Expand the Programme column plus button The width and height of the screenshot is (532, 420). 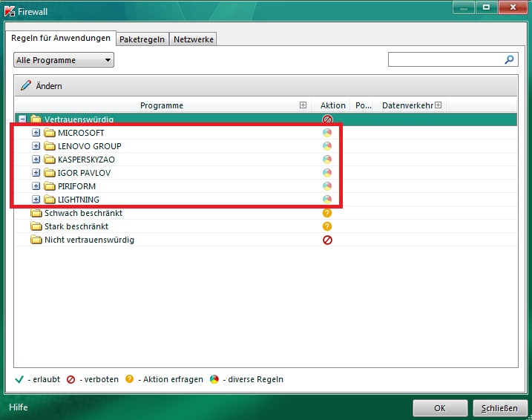303,105
